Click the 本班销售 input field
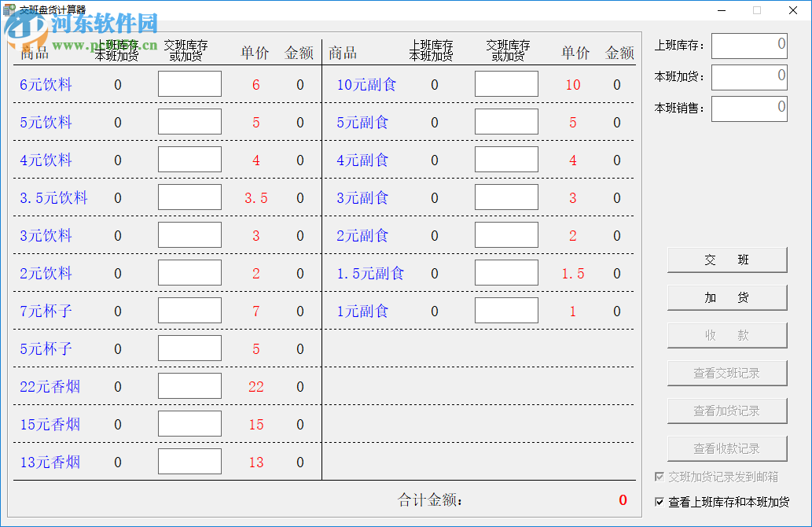812x527 pixels. (x=748, y=109)
